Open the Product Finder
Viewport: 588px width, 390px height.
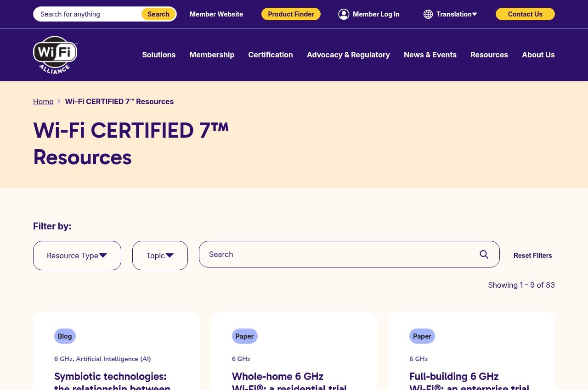point(291,14)
